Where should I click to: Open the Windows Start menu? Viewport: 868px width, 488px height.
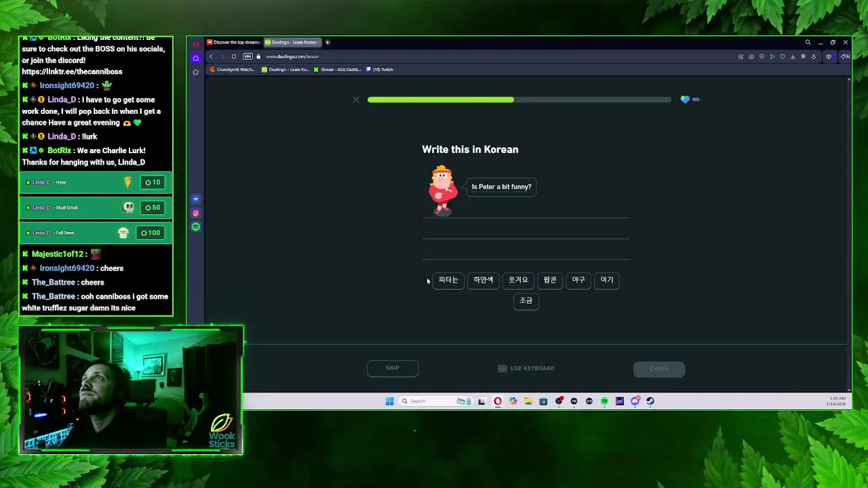pyautogui.click(x=390, y=401)
